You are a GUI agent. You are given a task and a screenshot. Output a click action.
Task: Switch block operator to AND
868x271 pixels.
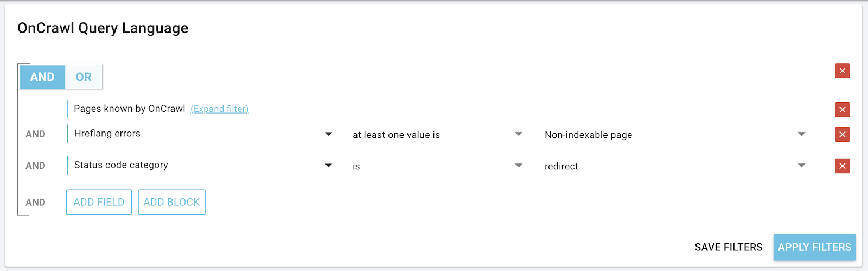pyautogui.click(x=42, y=77)
